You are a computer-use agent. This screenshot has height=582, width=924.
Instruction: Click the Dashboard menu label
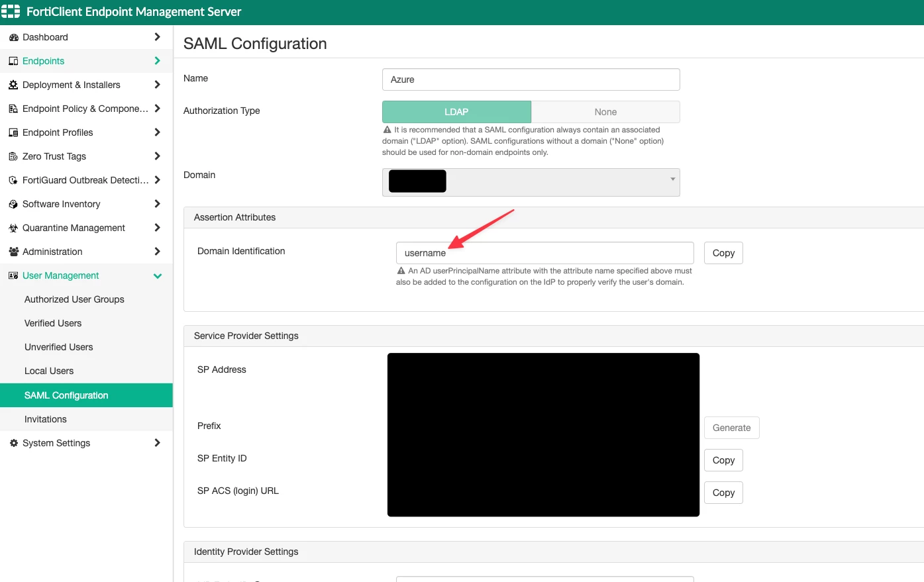pos(45,37)
